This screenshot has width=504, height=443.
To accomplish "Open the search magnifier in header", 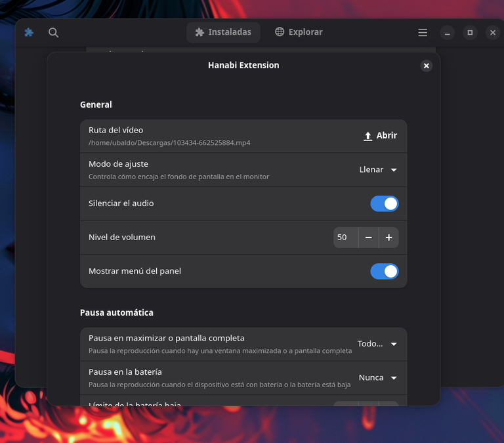I will tap(53, 32).
